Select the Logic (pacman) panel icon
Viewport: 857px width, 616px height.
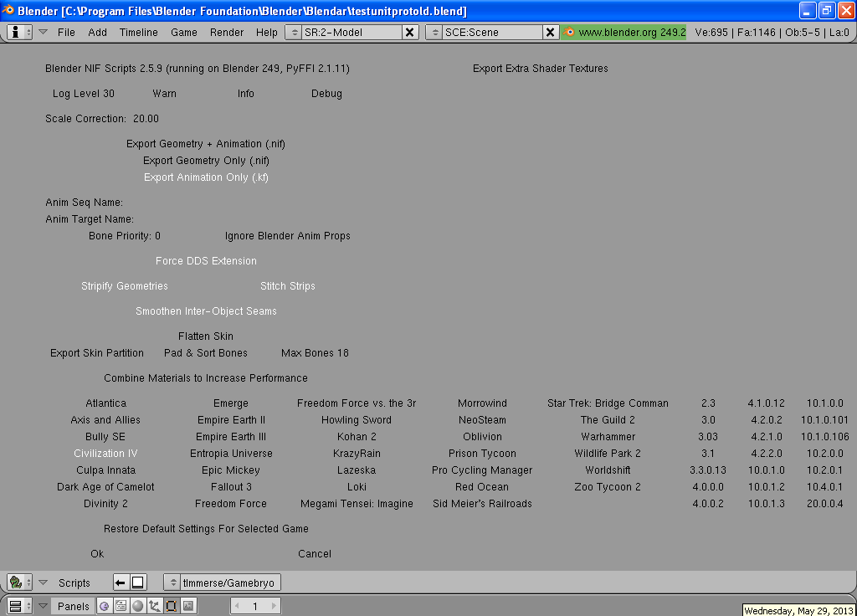105,606
